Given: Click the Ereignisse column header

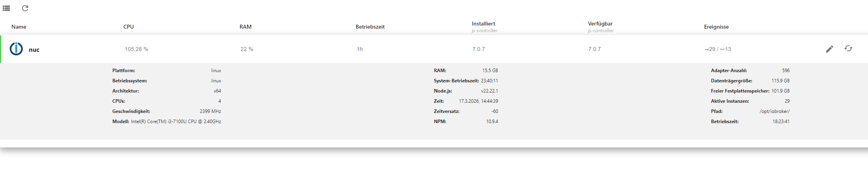Looking at the screenshot, I should [716, 27].
